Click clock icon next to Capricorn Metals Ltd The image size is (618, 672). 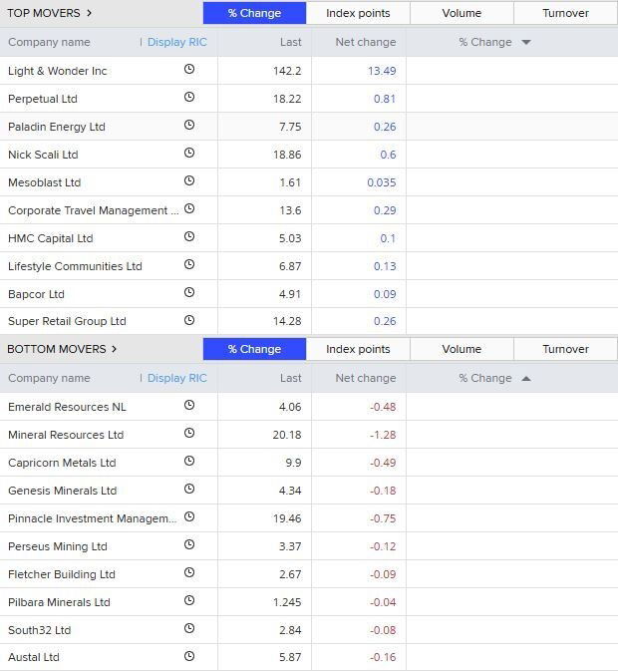pos(189,461)
